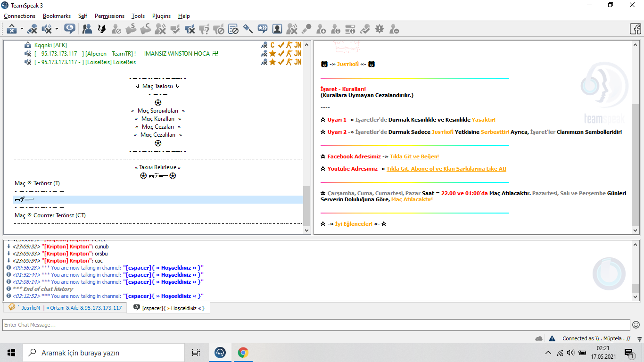The height and width of the screenshot is (362, 644).
Task: Click the black cat-shaped toolbar icon
Action: tap(102, 29)
